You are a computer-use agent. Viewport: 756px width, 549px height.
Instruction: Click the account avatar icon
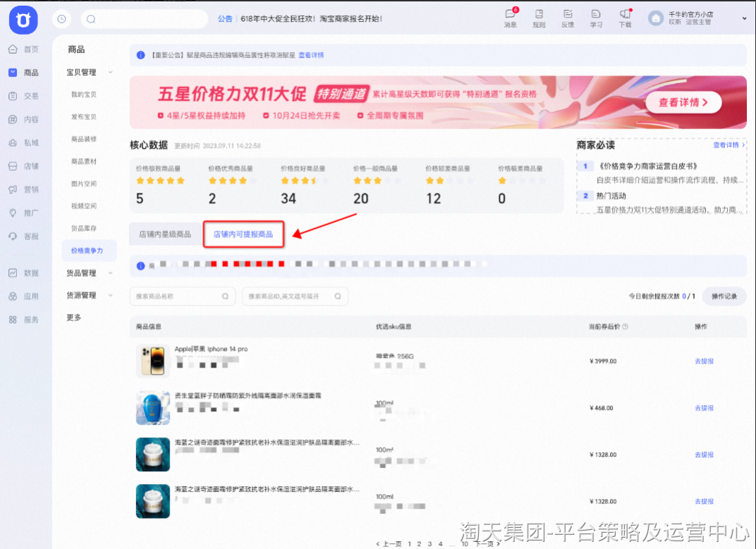pyautogui.click(x=655, y=18)
